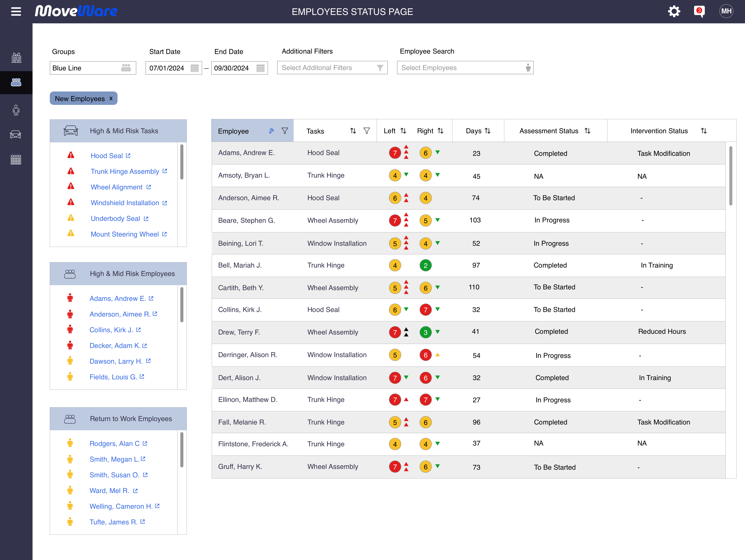The height and width of the screenshot is (560, 745).
Task: Select the Vehicle icon in the sidebar
Action: click(16, 134)
